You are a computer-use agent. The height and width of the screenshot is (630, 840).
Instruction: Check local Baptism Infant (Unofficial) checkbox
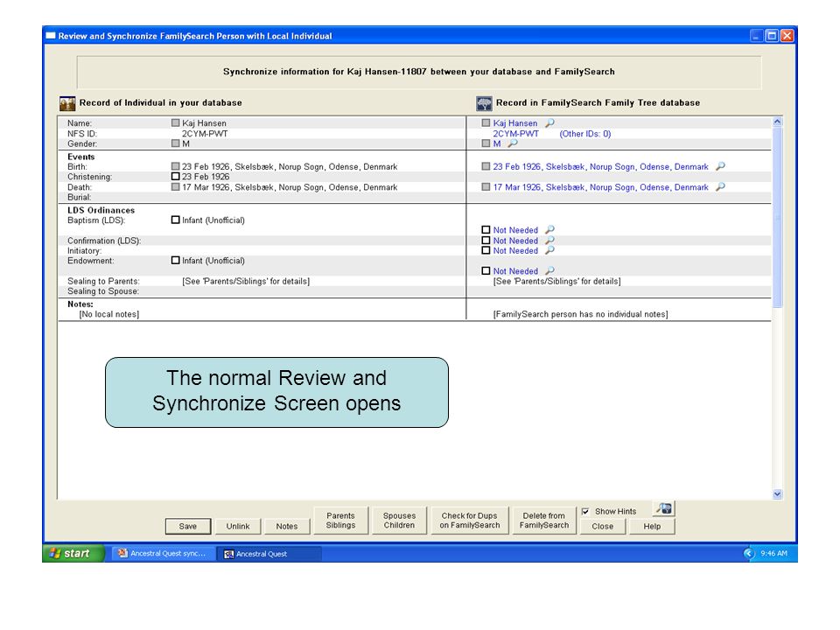(175, 220)
